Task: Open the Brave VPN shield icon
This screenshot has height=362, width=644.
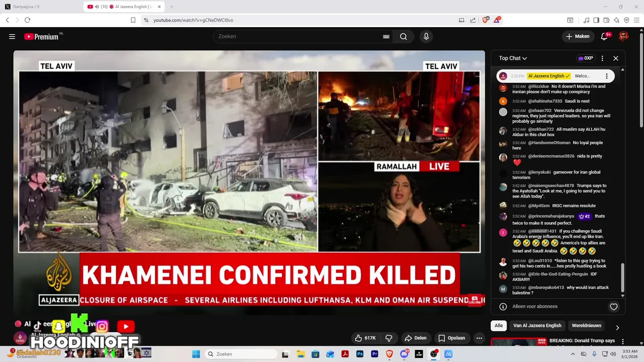Action: pyautogui.click(x=626, y=20)
